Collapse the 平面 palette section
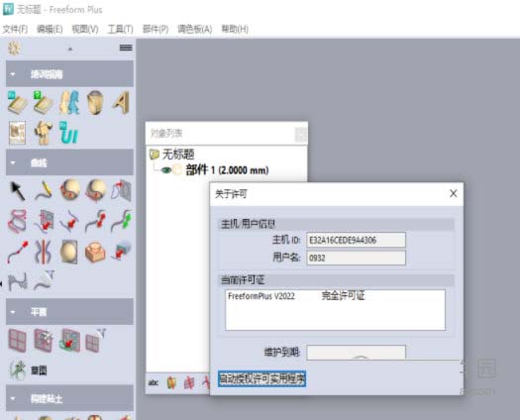 click(69, 311)
